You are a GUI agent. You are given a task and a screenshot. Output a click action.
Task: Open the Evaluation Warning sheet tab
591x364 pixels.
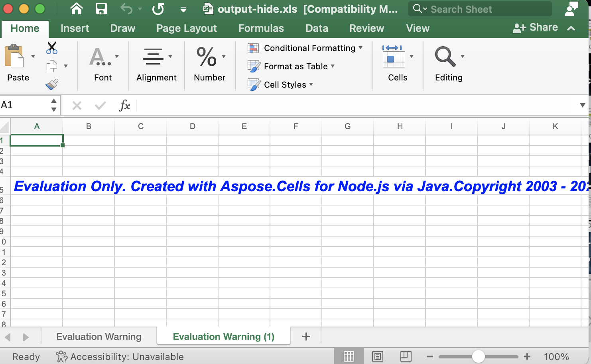(98, 337)
